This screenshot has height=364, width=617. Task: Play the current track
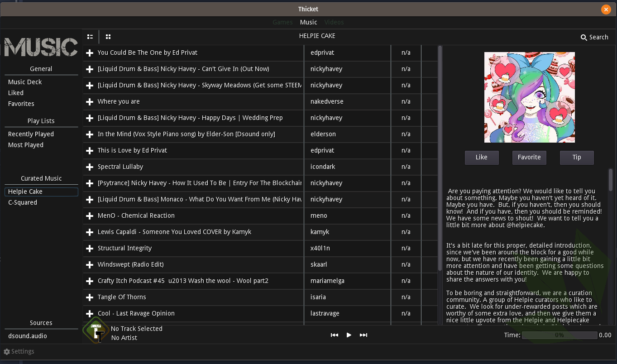coord(349,335)
